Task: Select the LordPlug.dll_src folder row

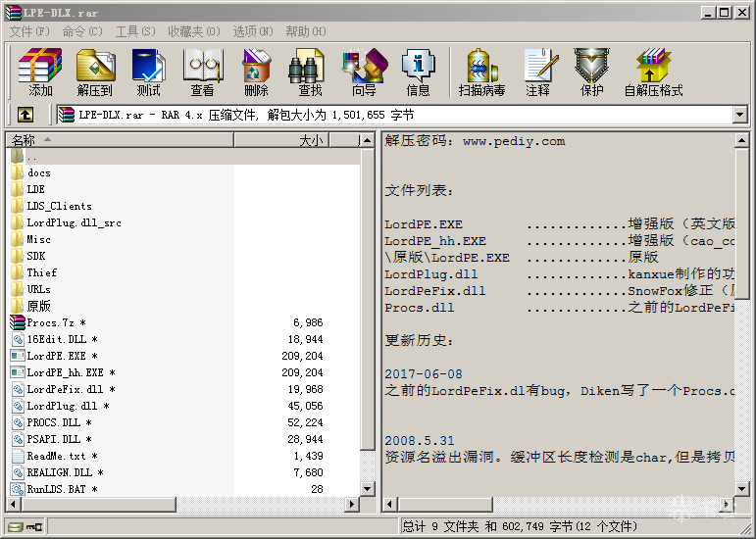Action: pos(183,222)
